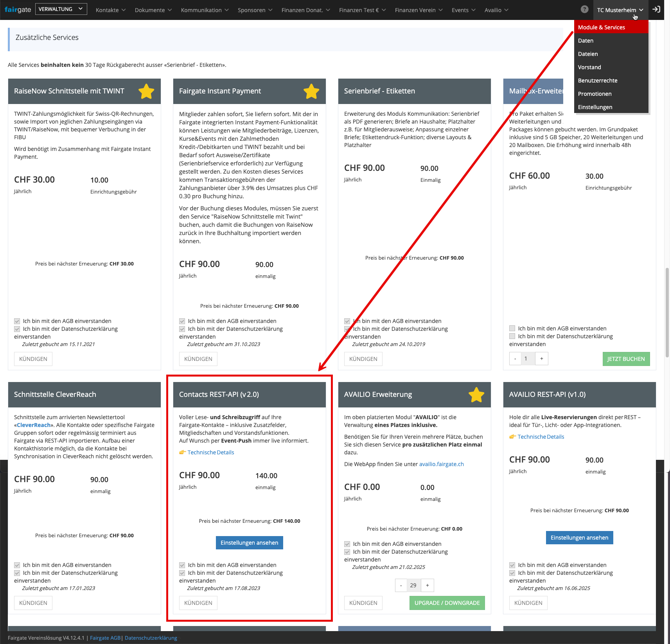Choose Einstellungen in the TC Musterheim menu
The image size is (670, 644).
(x=595, y=107)
